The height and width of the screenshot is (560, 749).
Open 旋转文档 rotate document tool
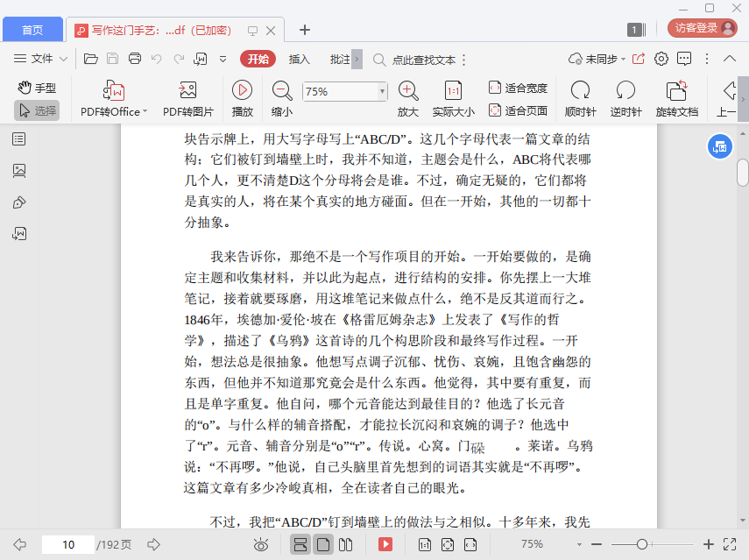coord(677,98)
